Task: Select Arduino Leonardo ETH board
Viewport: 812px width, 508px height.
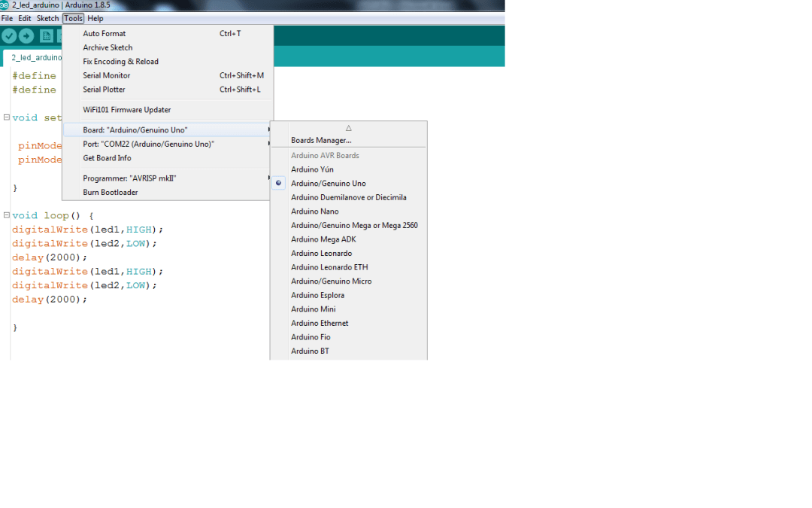Action: [349, 267]
